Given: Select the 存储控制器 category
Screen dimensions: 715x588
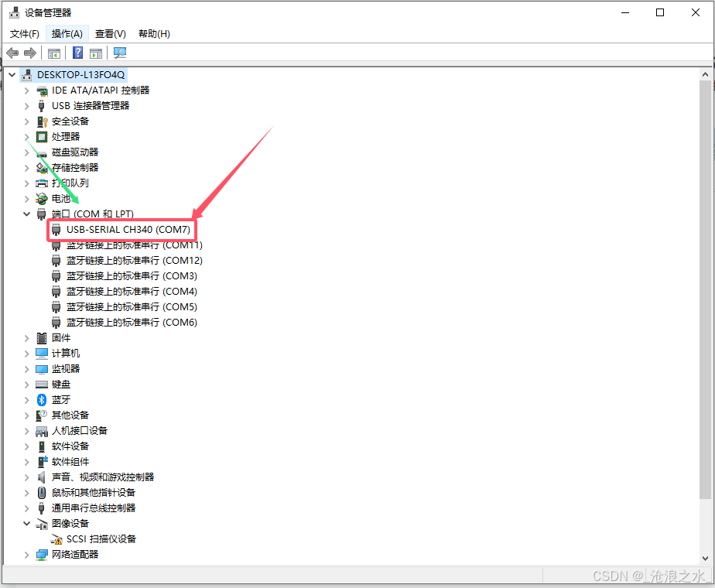Looking at the screenshot, I should pyautogui.click(x=75, y=168).
